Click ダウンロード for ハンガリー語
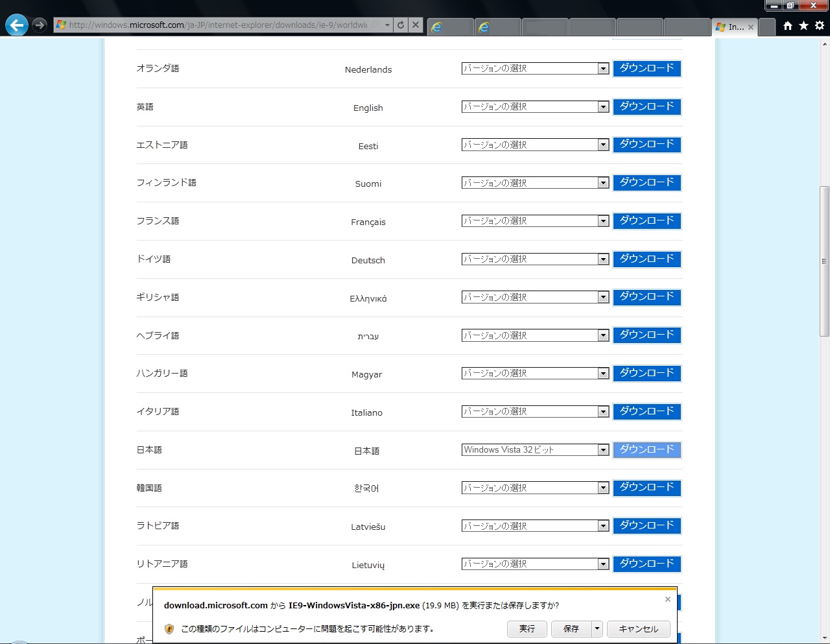The image size is (830, 644). click(647, 373)
